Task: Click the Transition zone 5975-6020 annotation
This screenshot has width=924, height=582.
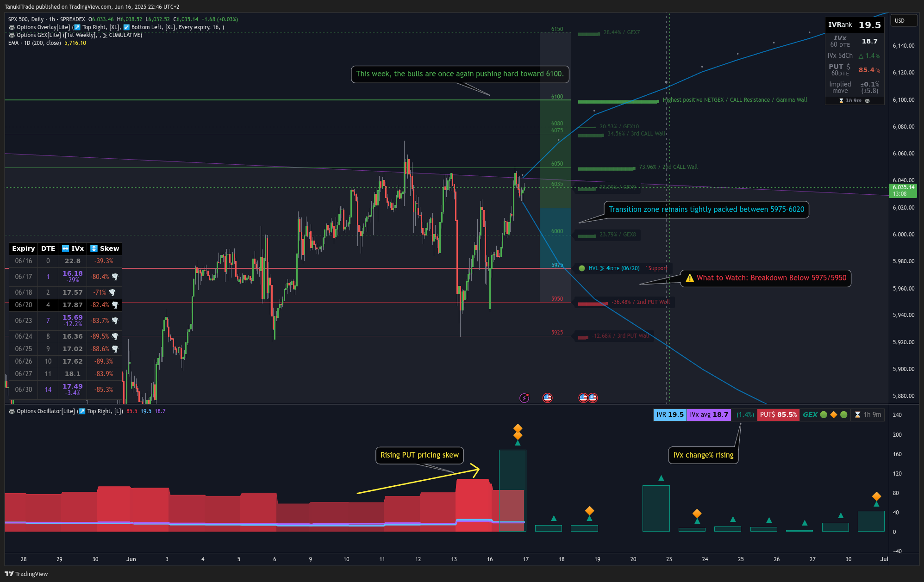Action: [706, 210]
